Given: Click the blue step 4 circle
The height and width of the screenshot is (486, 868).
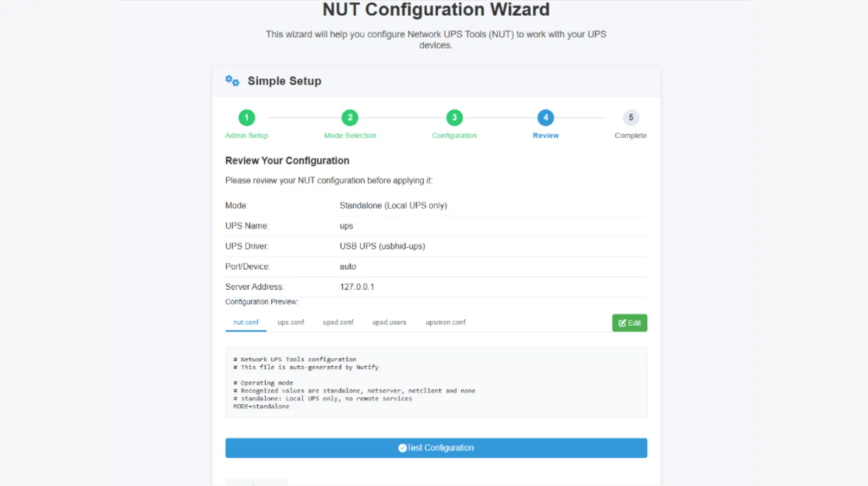Looking at the screenshot, I should pos(545,118).
